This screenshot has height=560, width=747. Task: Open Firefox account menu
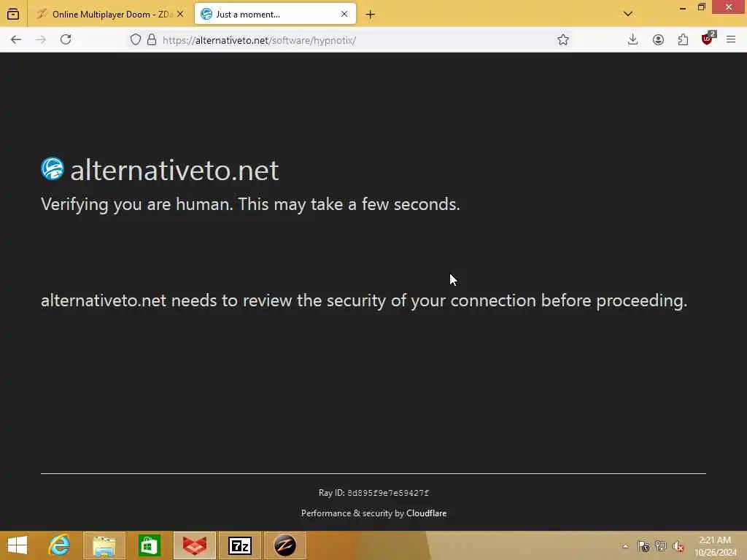click(x=658, y=39)
